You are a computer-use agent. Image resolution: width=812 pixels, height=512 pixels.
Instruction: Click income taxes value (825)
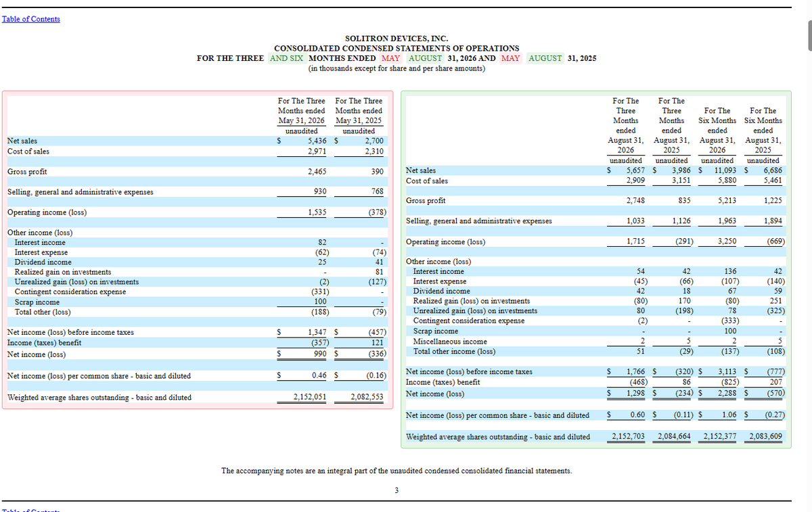(x=729, y=382)
